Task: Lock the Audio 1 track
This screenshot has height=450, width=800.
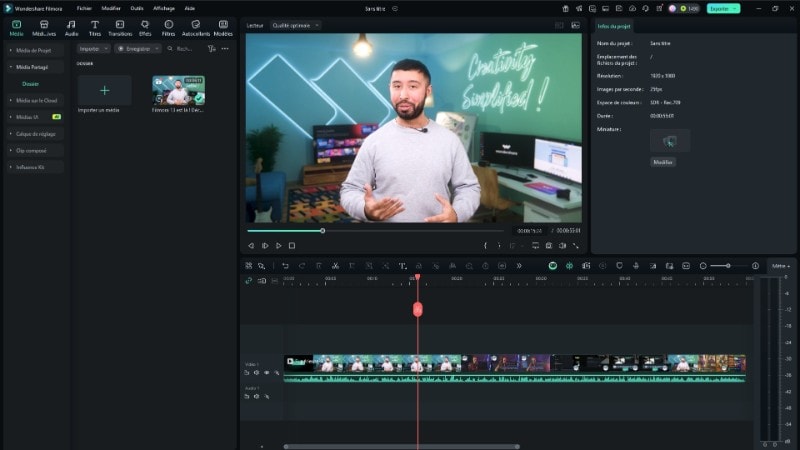Action: [247, 396]
